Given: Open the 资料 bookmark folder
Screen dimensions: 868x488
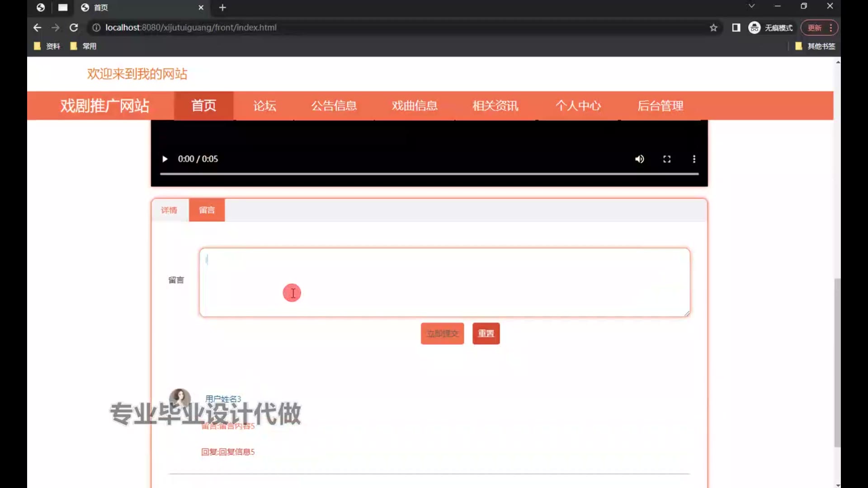Looking at the screenshot, I should pos(47,46).
